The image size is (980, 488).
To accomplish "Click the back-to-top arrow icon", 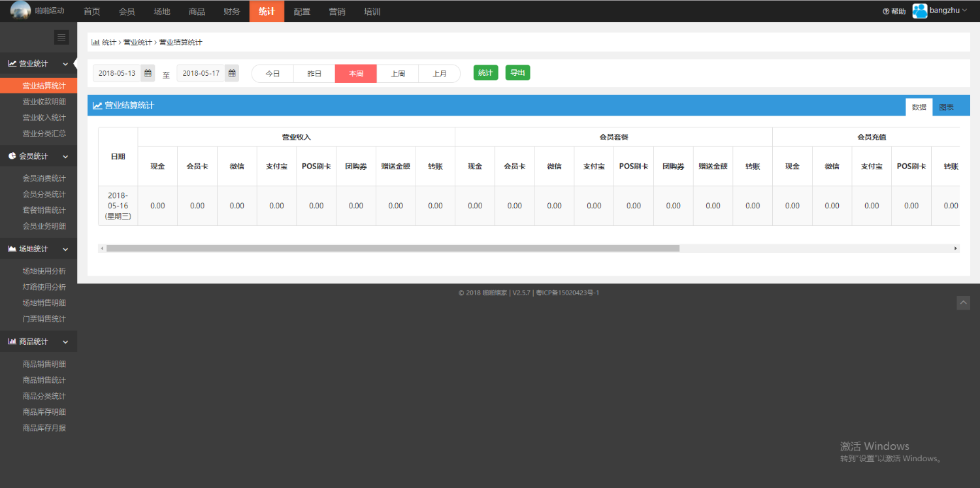I will tap(964, 302).
